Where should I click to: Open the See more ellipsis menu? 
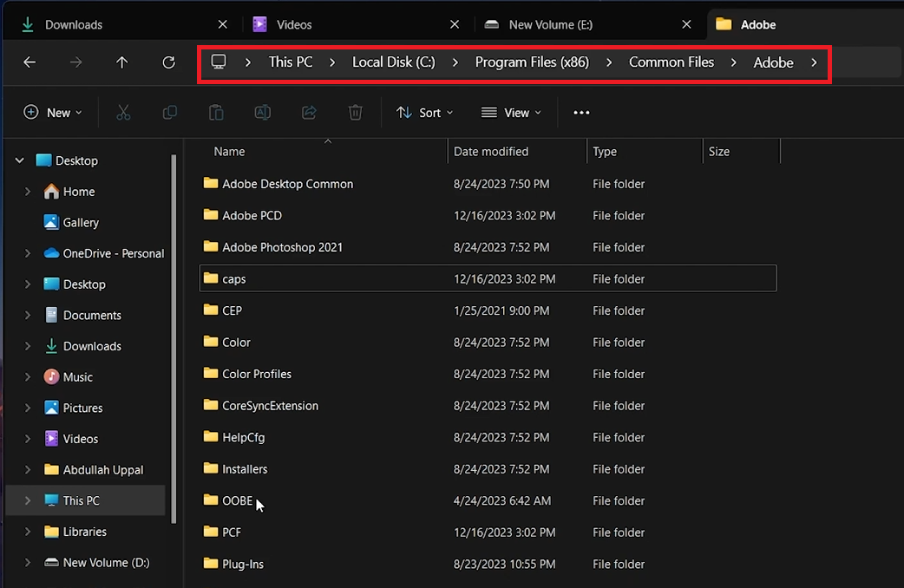click(581, 113)
